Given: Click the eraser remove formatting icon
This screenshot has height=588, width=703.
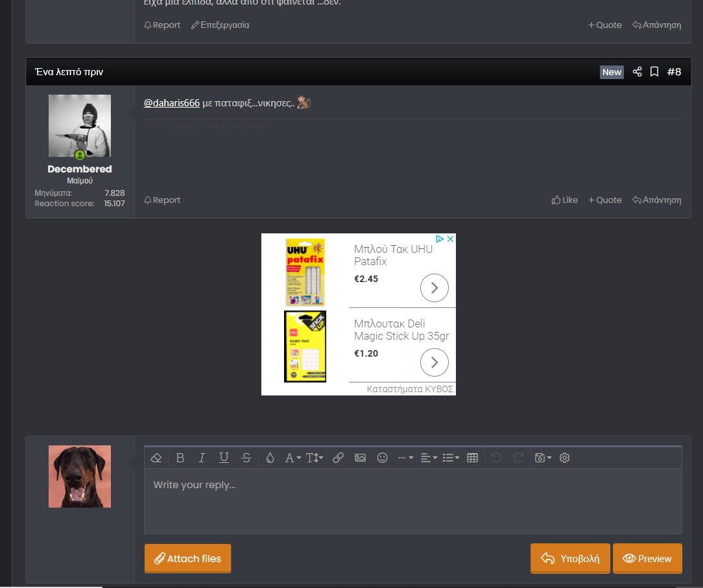Looking at the screenshot, I should [x=156, y=458].
